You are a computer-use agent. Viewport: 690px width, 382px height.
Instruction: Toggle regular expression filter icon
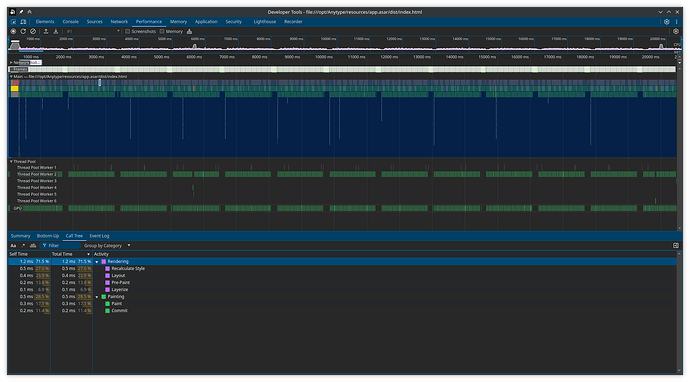coord(23,246)
